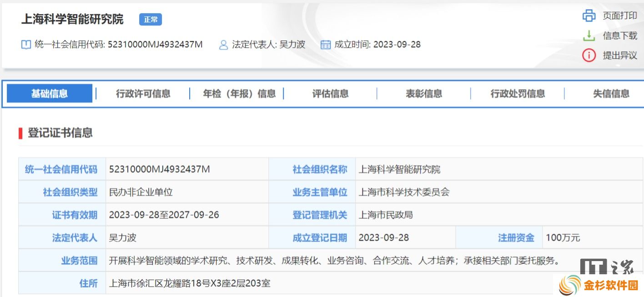
Task: Click the 法定代表人 table label
Action: coord(75,237)
